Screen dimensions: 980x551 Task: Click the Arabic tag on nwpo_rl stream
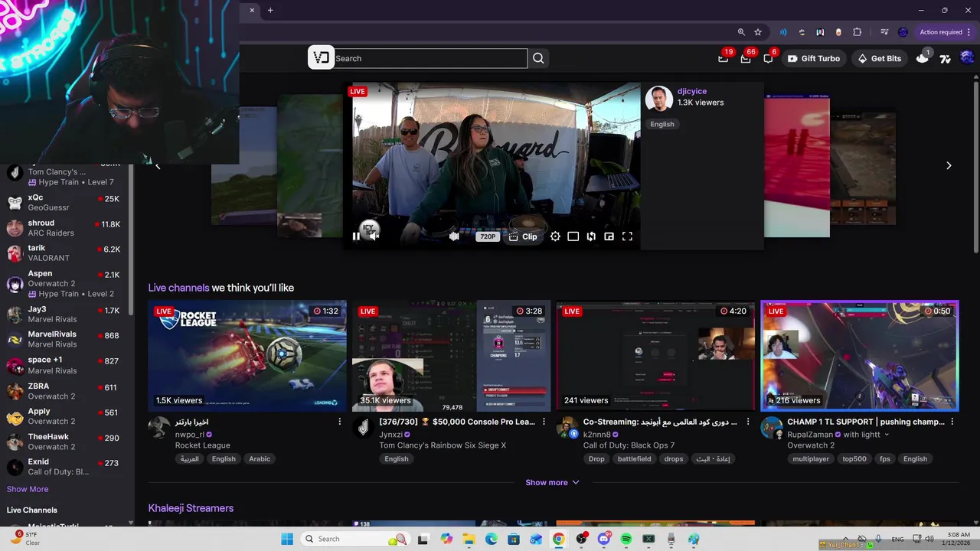(x=260, y=459)
